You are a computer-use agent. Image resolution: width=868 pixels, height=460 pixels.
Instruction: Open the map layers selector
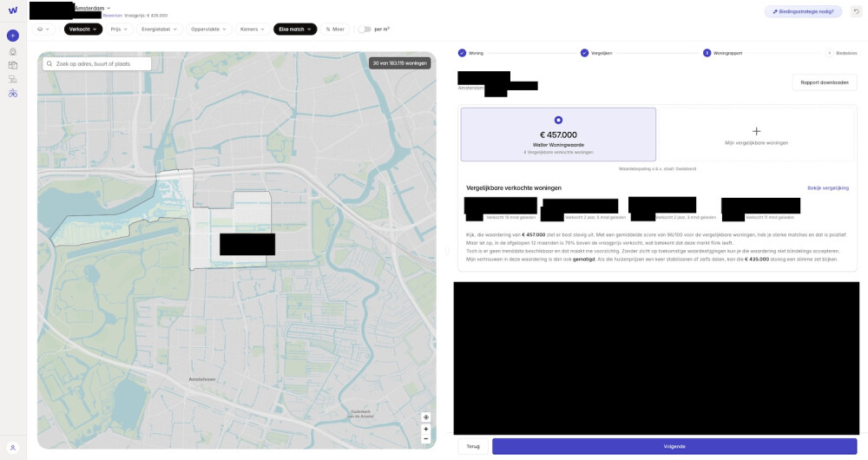[x=43, y=29]
